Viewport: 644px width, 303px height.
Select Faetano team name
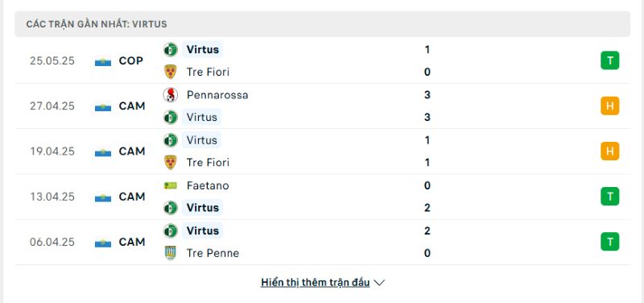pyautogui.click(x=208, y=185)
